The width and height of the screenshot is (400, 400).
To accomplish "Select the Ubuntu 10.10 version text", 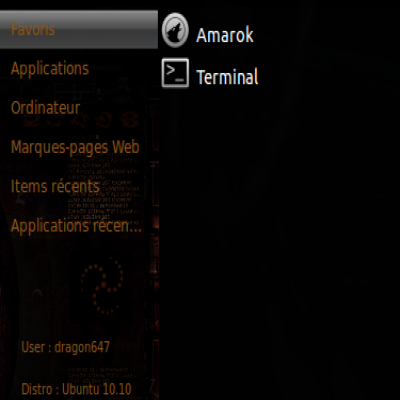I will click(97, 389).
